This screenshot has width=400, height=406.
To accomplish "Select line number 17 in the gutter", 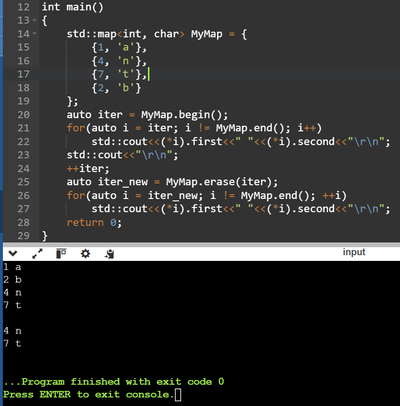I will coord(23,74).
